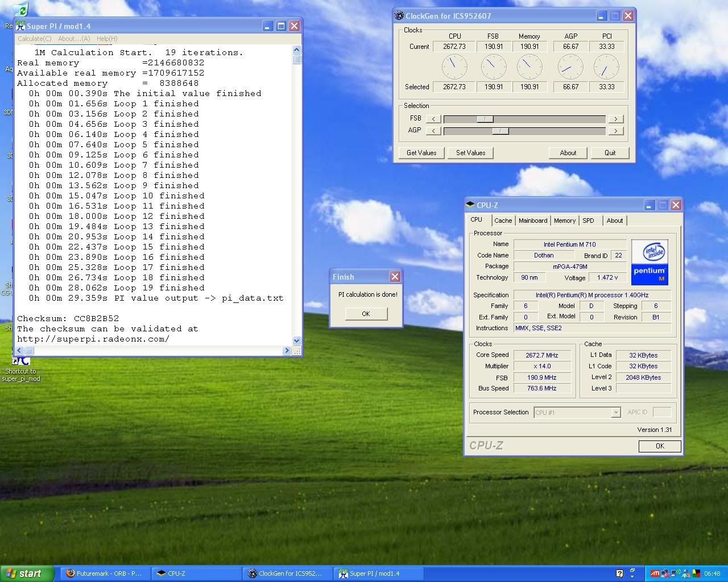Click the PI value output pi_data.txt line
Viewport: 728px width, 582px height.
tap(156, 298)
